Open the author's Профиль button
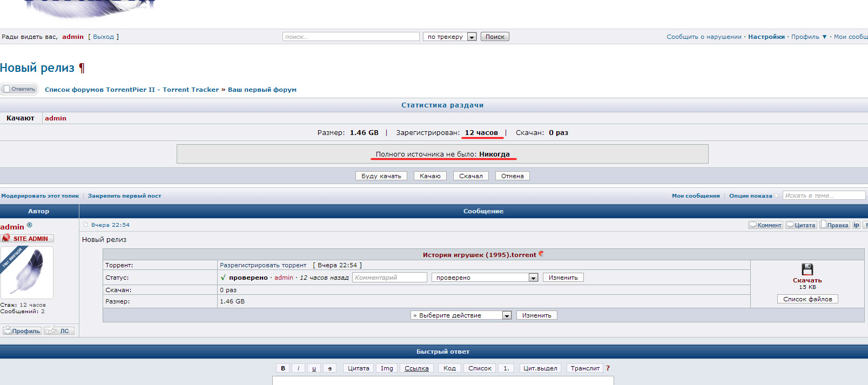This screenshot has height=385, width=868. pyautogui.click(x=22, y=331)
